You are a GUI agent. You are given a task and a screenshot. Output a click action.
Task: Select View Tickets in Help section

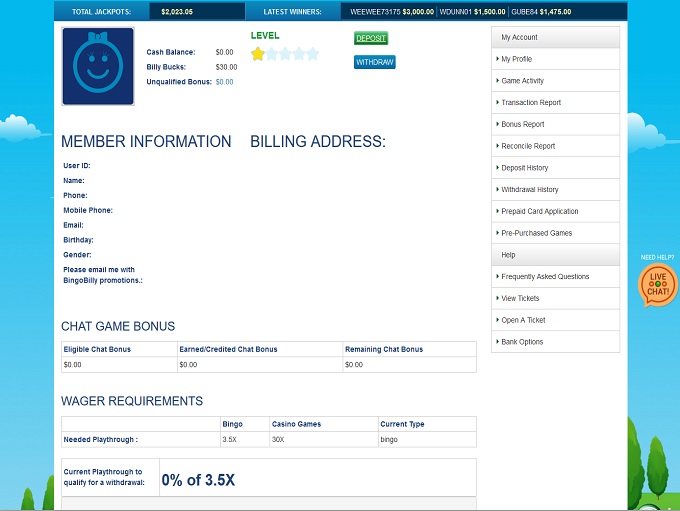pyautogui.click(x=520, y=299)
